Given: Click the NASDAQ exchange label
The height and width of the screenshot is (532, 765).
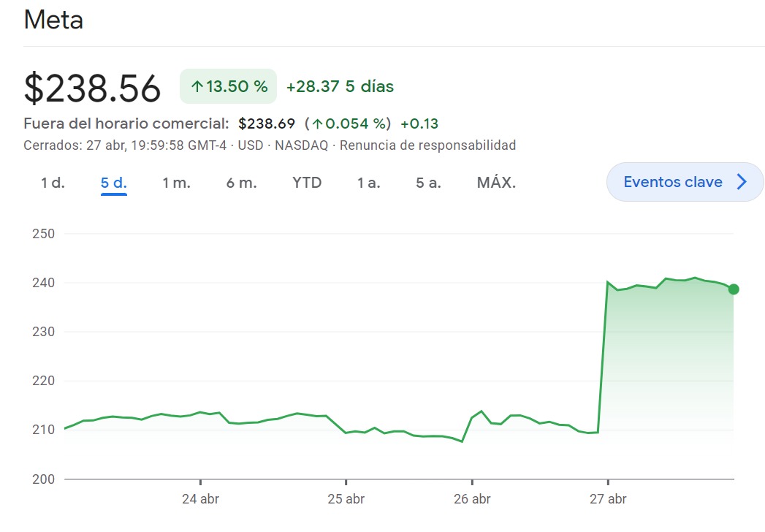Looking at the screenshot, I should tap(302, 145).
